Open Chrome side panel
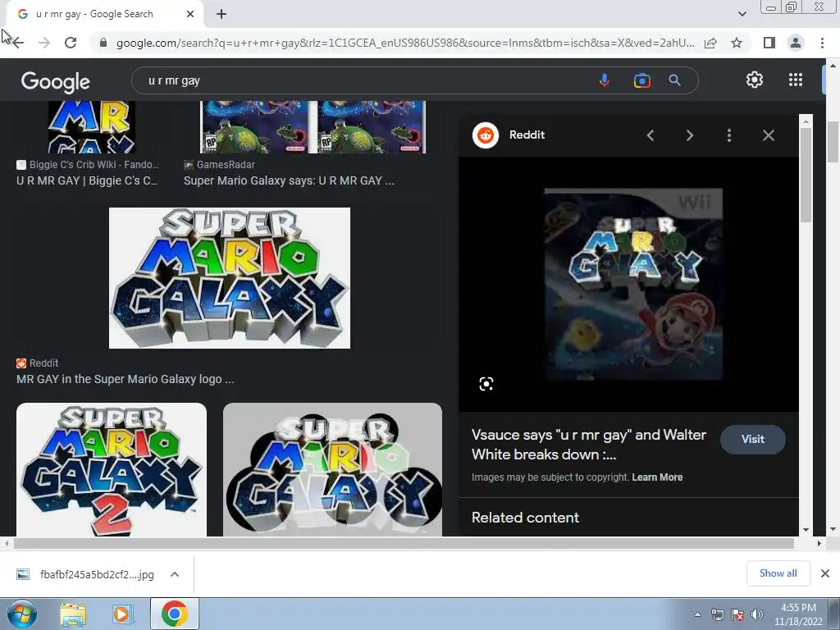The image size is (840, 630). [769, 43]
